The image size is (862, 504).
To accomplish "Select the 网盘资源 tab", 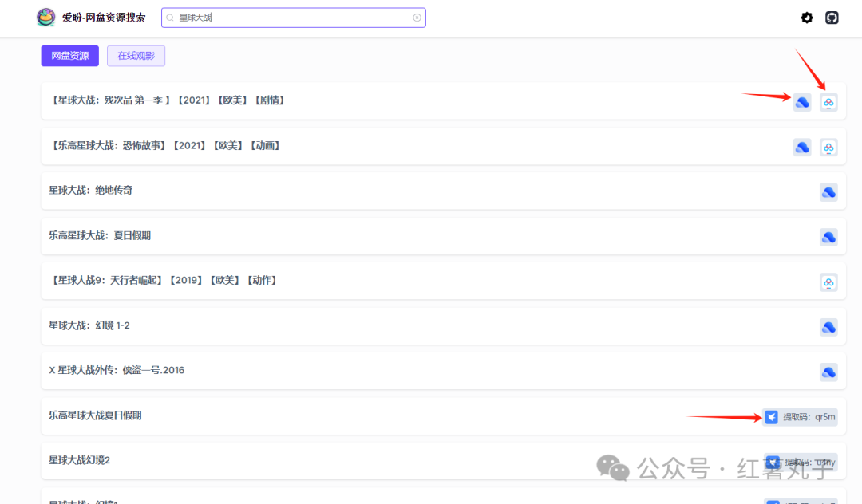I will (69, 56).
